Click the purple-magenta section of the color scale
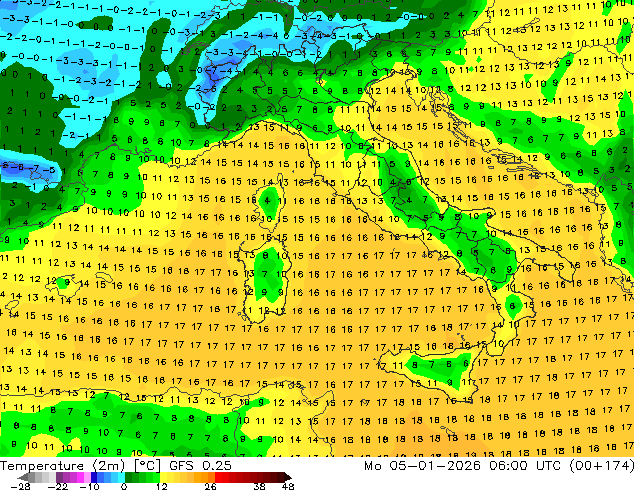Viewport: 634px width, 490px height. click(73, 477)
